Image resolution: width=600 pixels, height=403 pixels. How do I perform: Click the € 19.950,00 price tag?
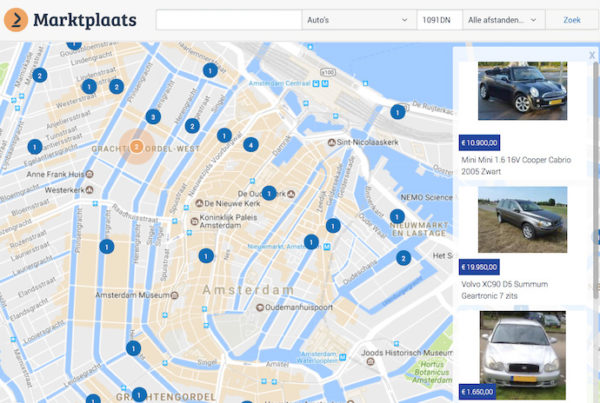pos(479,267)
